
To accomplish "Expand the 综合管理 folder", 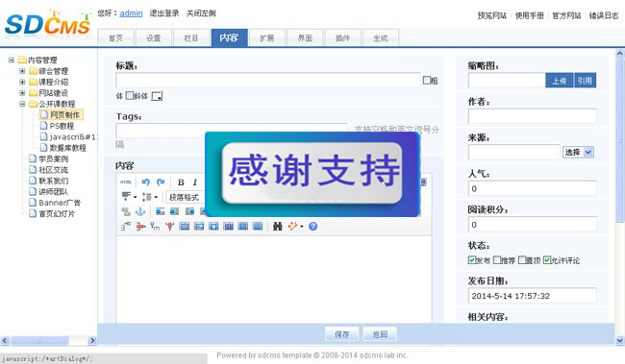I will click(x=22, y=71).
